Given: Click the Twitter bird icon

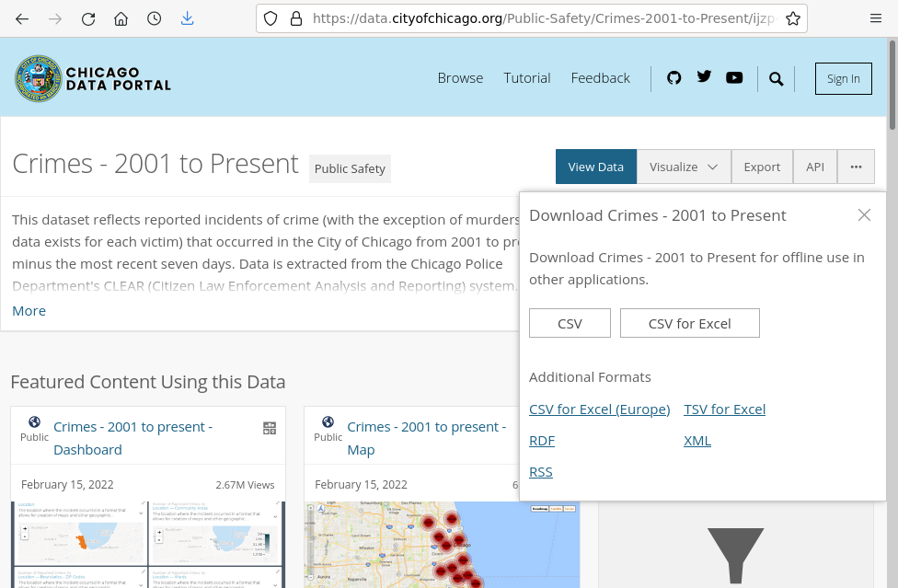Looking at the screenshot, I should [704, 77].
